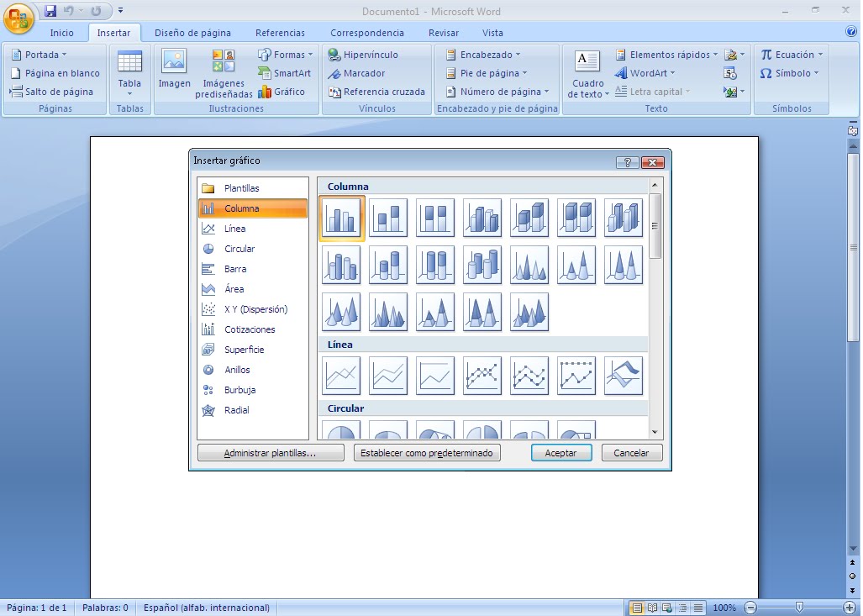Select the first clustered column chart thumbnail
This screenshot has height=616, width=863.
(x=340, y=217)
